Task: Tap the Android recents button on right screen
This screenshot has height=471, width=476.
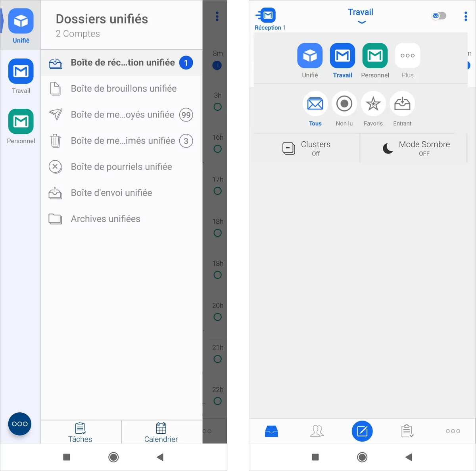Action: click(315, 457)
